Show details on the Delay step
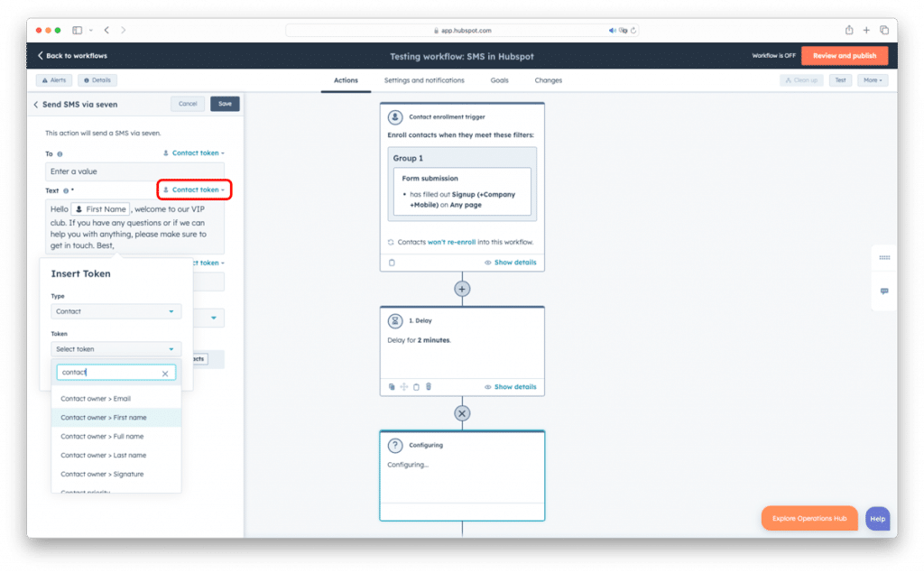 tap(511, 386)
